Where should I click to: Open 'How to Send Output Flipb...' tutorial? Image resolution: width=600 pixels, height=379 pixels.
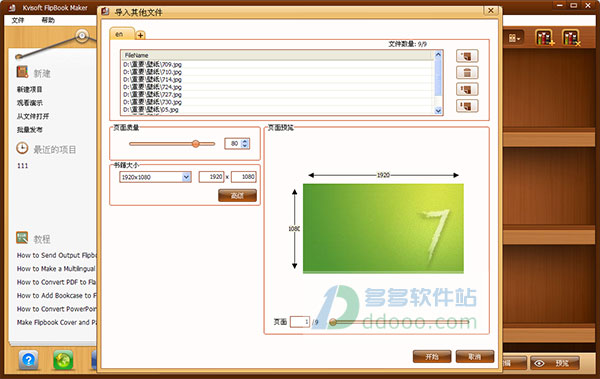(57, 255)
